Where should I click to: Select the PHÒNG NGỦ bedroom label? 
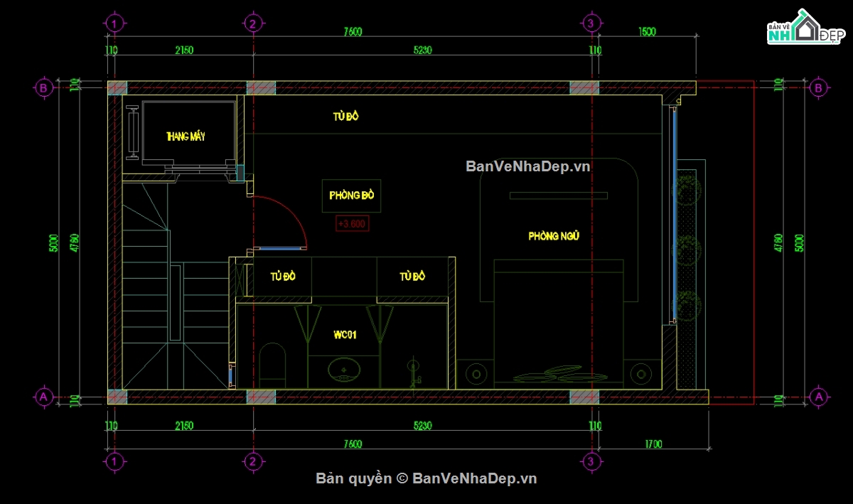(x=553, y=236)
